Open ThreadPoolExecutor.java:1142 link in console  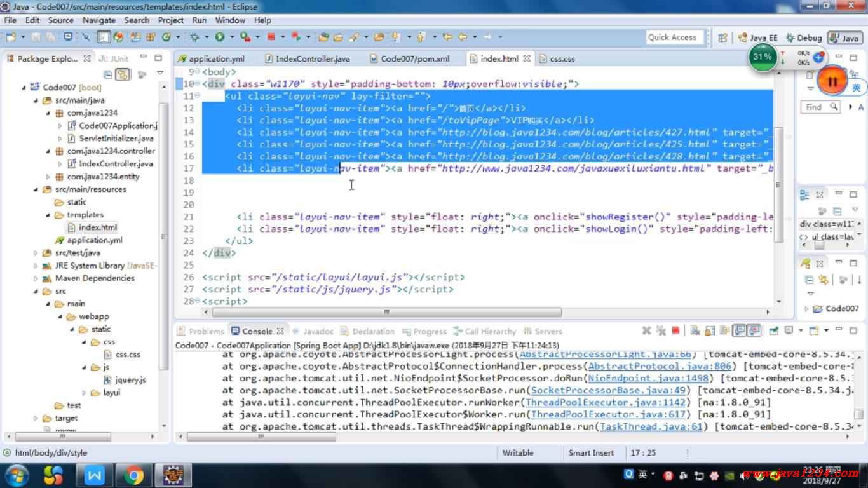[x=606, y=403]
